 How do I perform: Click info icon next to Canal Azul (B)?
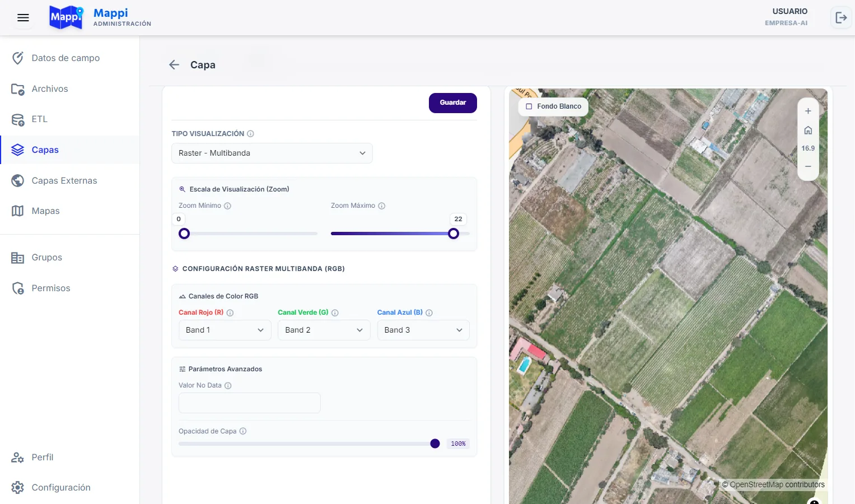[429, 313]
